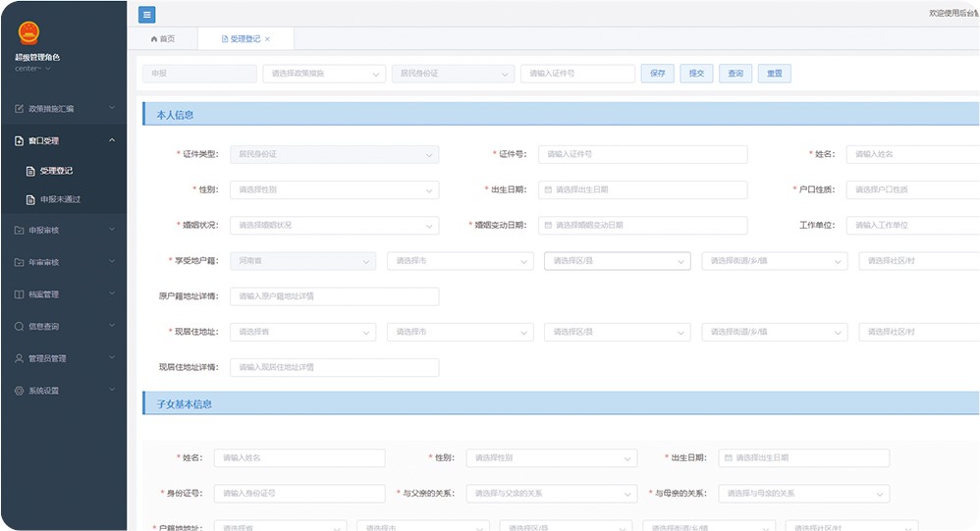Click the 欢迎使用后台 welcome text
Image resolution: width=980 pixels, height=531 pixels.
click(x=953, y=13)
